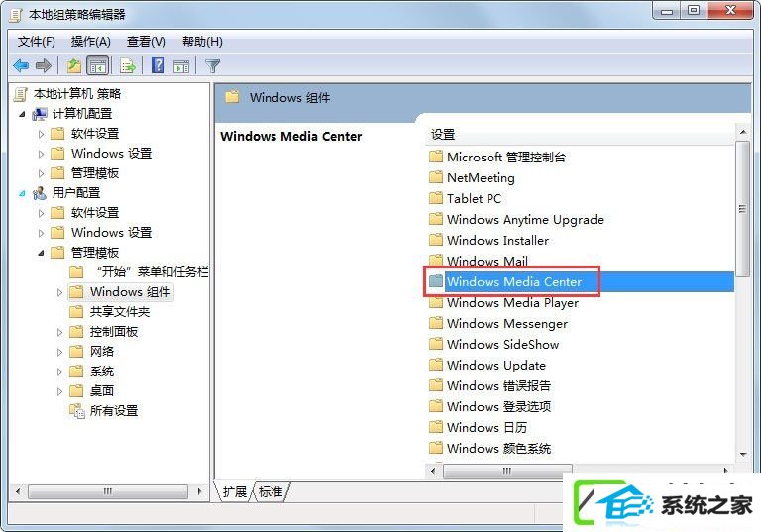Click the Windows Update folder icon
The image size is (761, 532).
(x=436, y=365)
